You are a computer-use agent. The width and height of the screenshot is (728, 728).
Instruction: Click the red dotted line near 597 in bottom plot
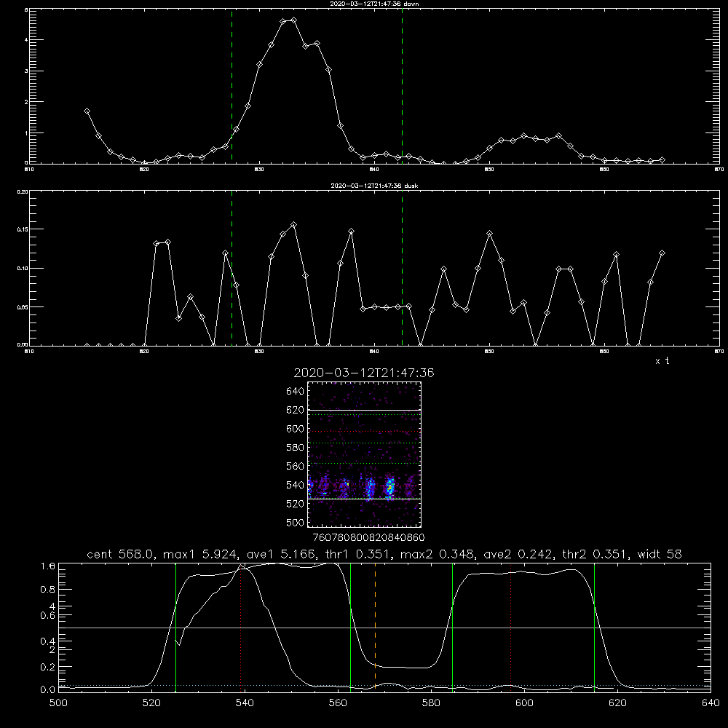(x=511, y=627)
